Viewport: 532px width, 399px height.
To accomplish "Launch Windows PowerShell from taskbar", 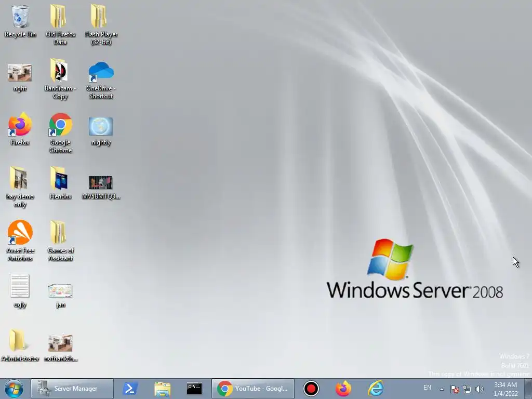I will click(130, 389).
